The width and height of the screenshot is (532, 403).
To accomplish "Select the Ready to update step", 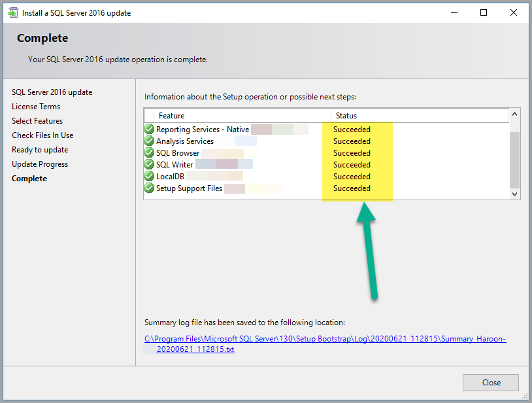I will pyautogui.click(x=40, y=150).
